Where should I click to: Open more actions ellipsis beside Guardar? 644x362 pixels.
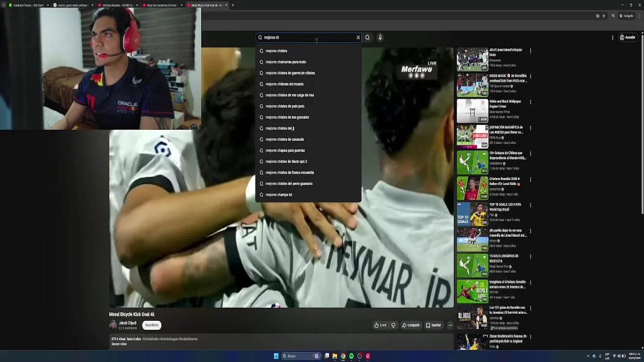click(x=450, y=325)
